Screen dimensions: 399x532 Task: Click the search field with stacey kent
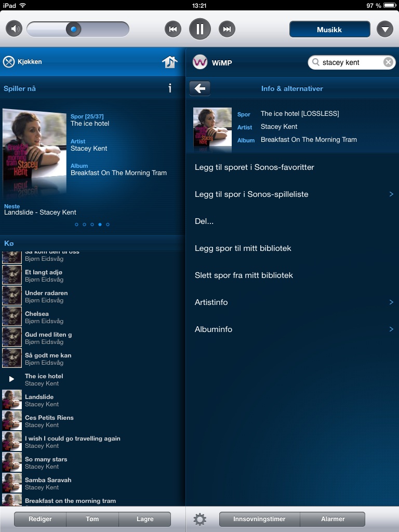[352, 62]
